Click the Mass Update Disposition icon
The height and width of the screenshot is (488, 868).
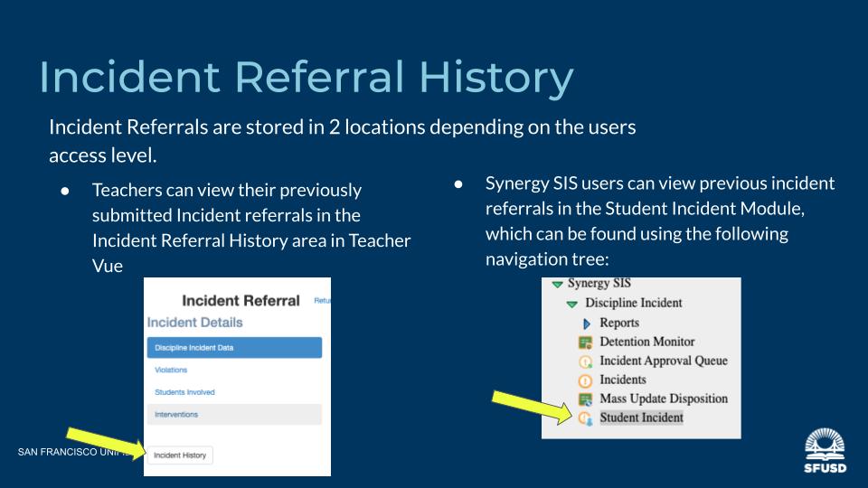[x=584, y=399]
